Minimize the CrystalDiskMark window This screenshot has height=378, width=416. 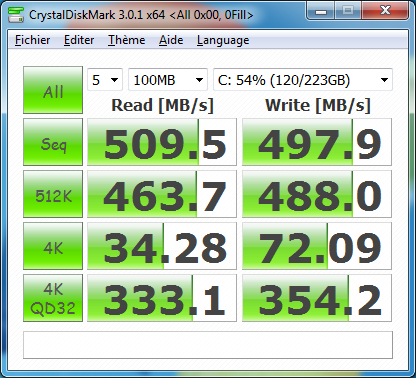[x=321, y=11]
